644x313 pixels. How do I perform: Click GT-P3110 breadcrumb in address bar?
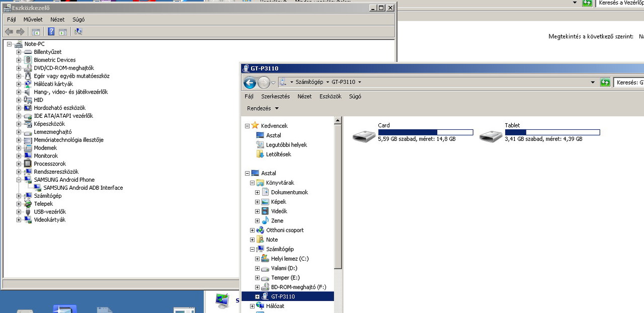[x=344, y=82]
